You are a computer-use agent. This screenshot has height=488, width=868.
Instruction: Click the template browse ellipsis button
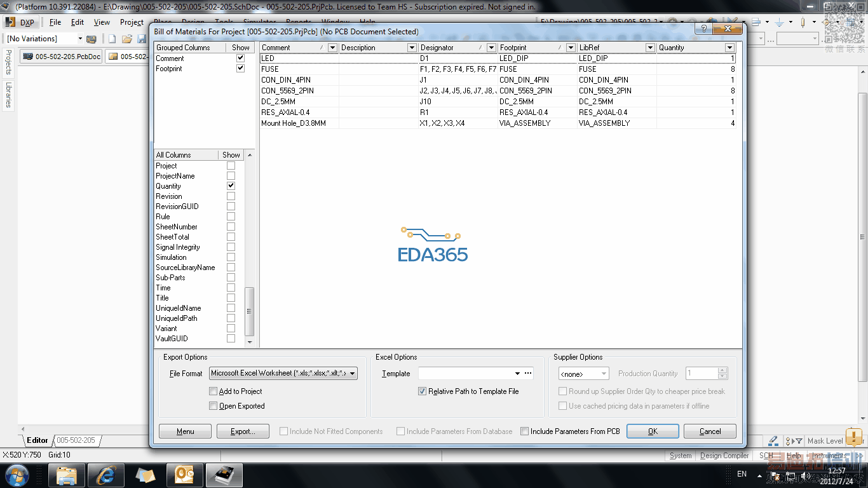pos(528,374)
